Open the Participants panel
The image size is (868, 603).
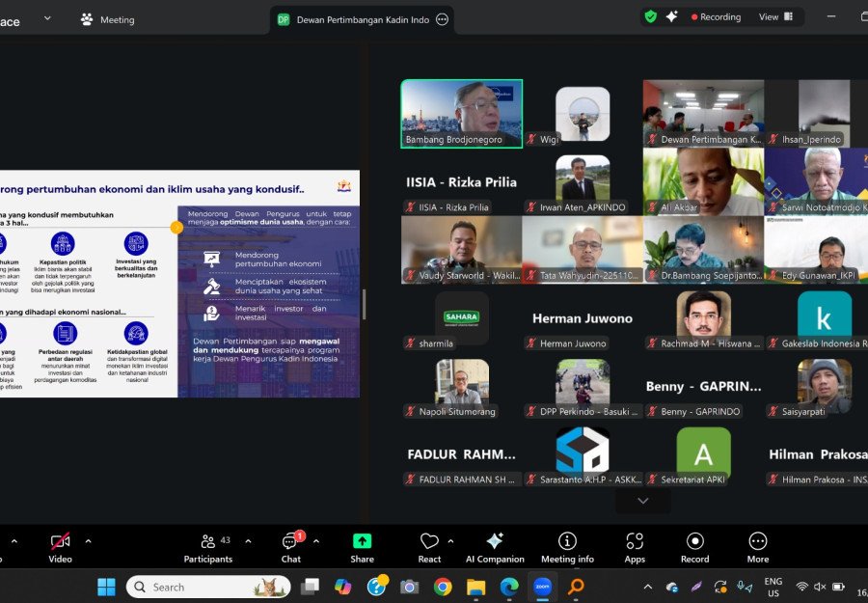point(208,546)
